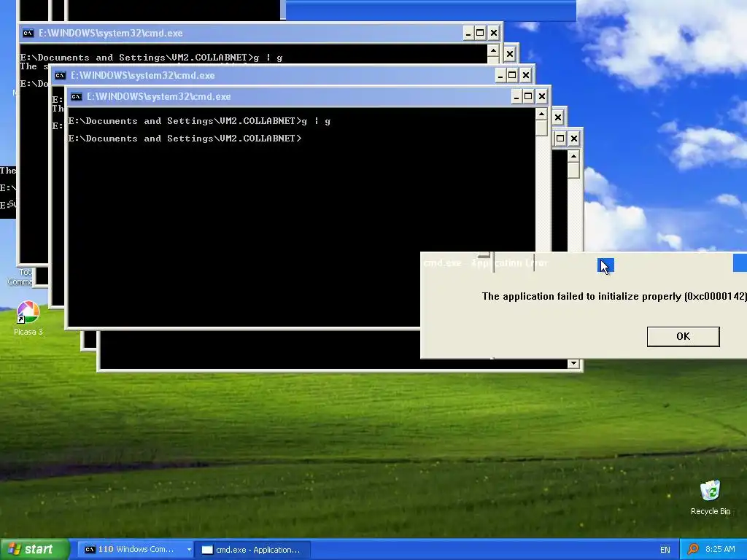Click the 8:25 AM clock in the tray
Screen dimensions: 747x560
(x=720, y=549)
